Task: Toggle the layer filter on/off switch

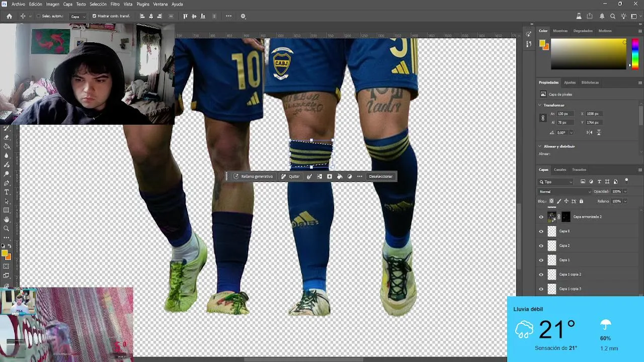Action: [x=626, y=180]
